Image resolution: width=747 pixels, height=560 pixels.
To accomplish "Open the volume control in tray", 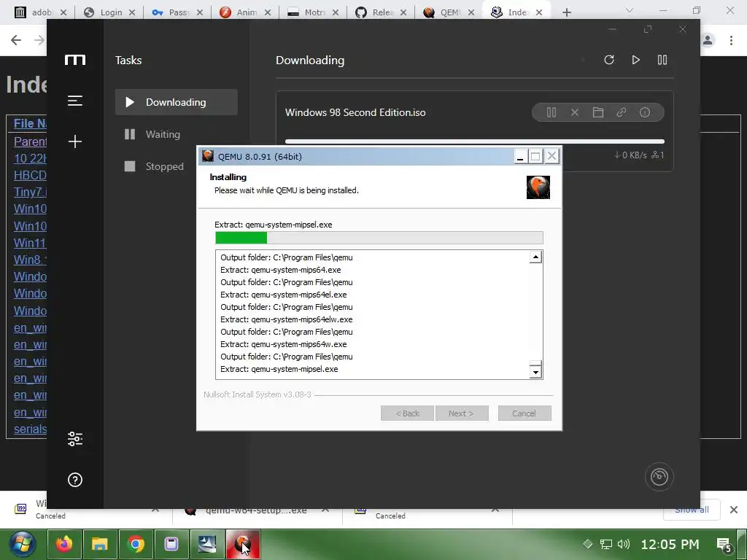I will click(624, 544).
